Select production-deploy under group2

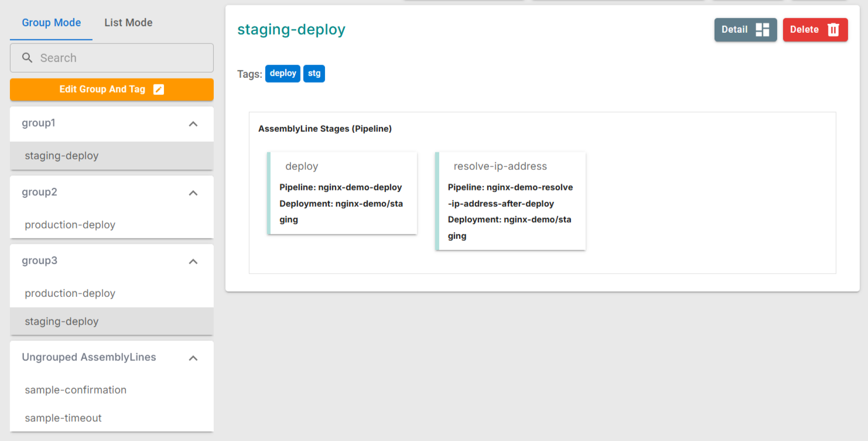(x=70, y=225)
